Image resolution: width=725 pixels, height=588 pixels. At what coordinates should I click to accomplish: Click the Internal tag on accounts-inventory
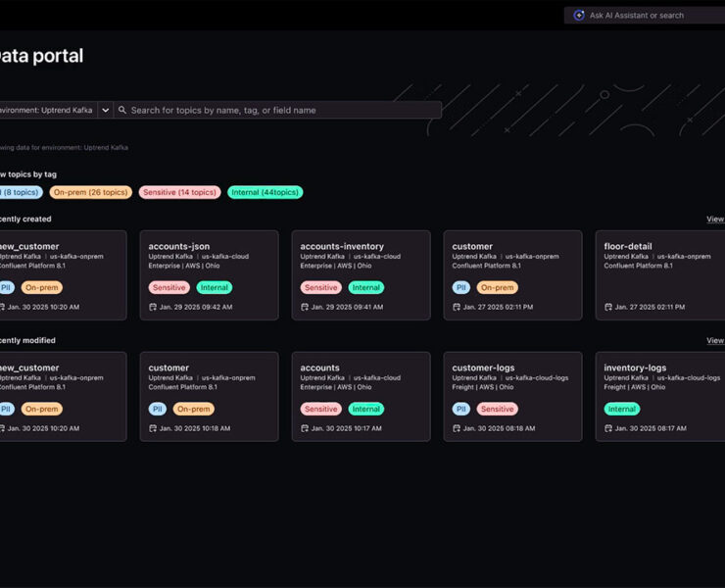coord(365,287)
